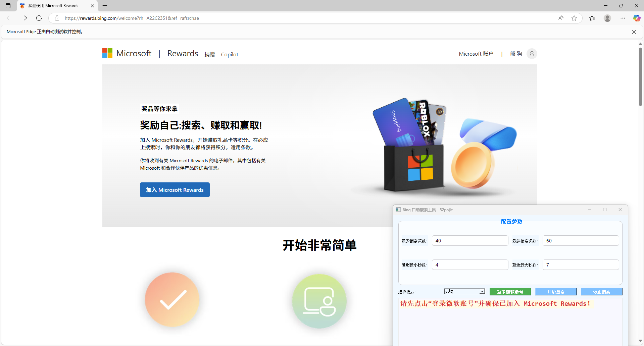The image size is (644, 346).
Task: Click the 加入 Microsoft Rewards button
Action: coord(175,190)
